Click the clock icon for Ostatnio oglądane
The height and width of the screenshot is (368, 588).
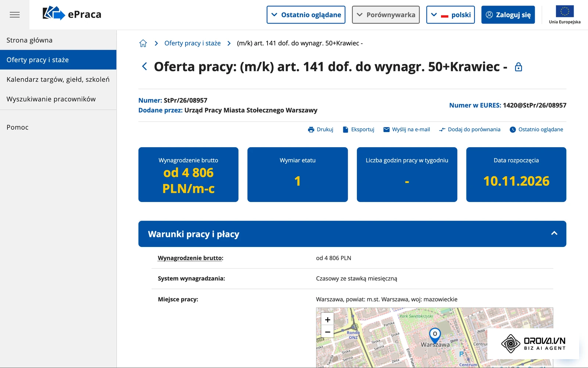[513, 130]
